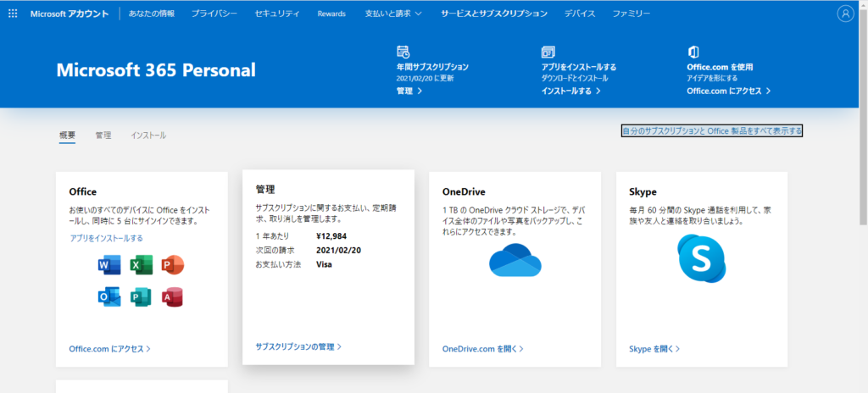The width and height of the screenshot is (868, 393).
Task: Click Skype を開く link
Action: [655, 349]
